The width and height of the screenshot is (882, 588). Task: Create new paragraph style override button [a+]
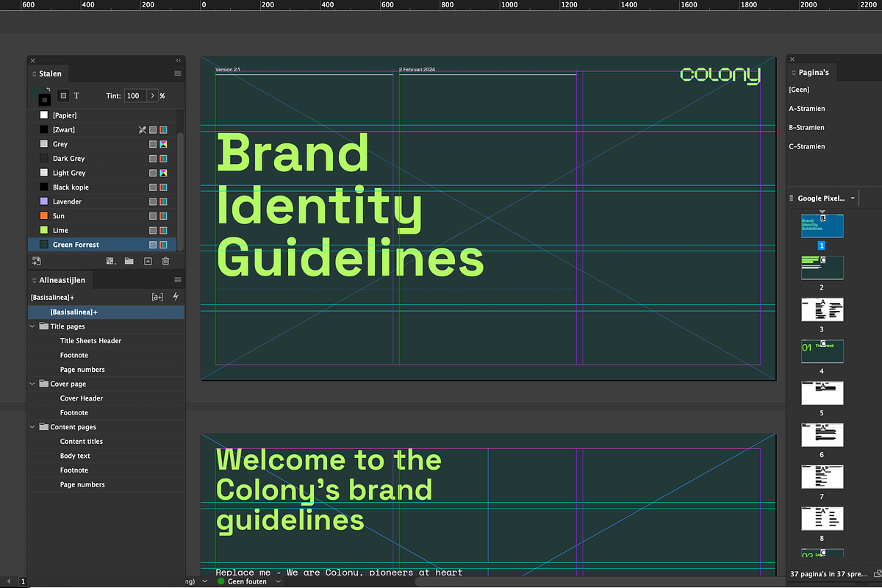[x=157, y=297]
